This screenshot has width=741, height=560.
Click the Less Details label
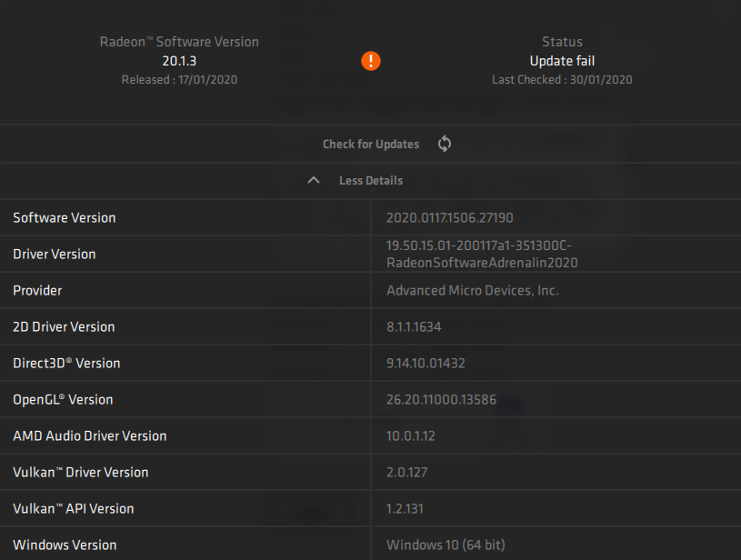click(371, 181)
